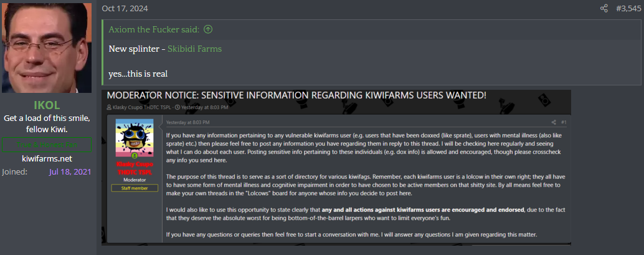Image resolution: width=644 pixels, height=255 pixels.
Task: Click the 'Jul 18, 2021' joined date
Action: 70,172
